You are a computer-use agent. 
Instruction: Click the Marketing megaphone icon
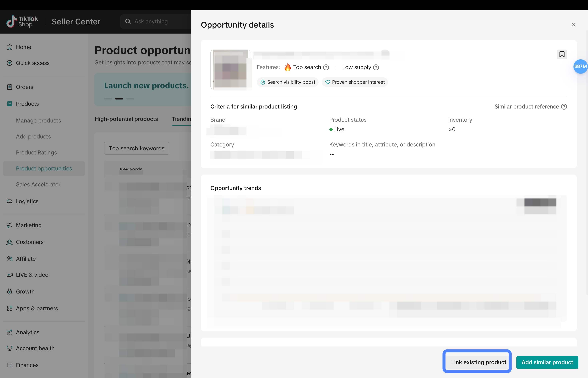[10, 225]
